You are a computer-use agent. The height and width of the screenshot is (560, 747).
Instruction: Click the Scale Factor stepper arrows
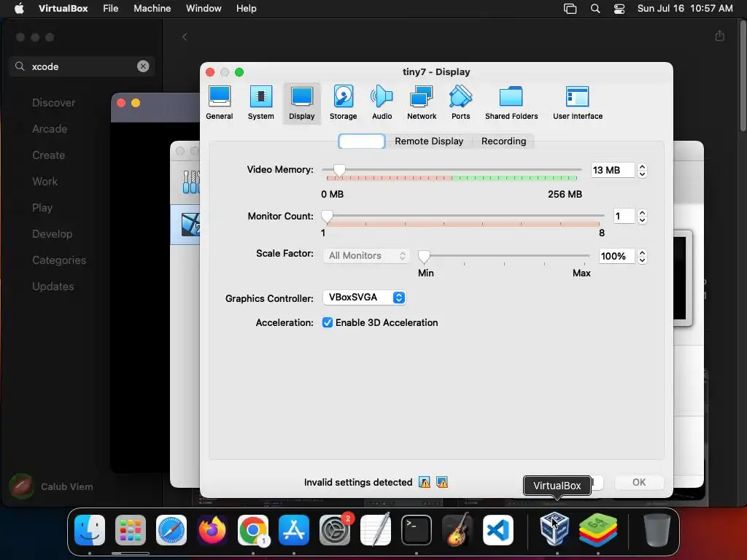pos(642,256)
